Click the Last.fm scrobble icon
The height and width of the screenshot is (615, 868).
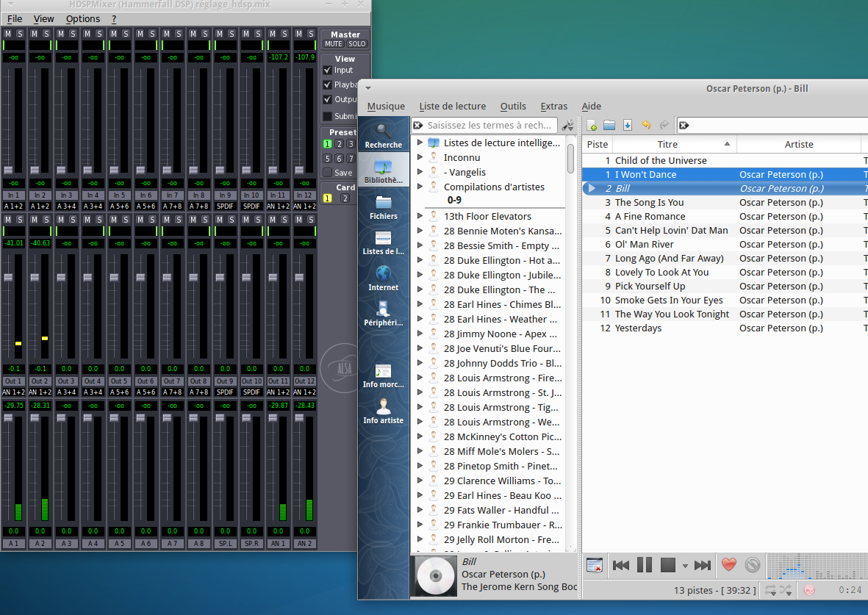pos(809,590)
